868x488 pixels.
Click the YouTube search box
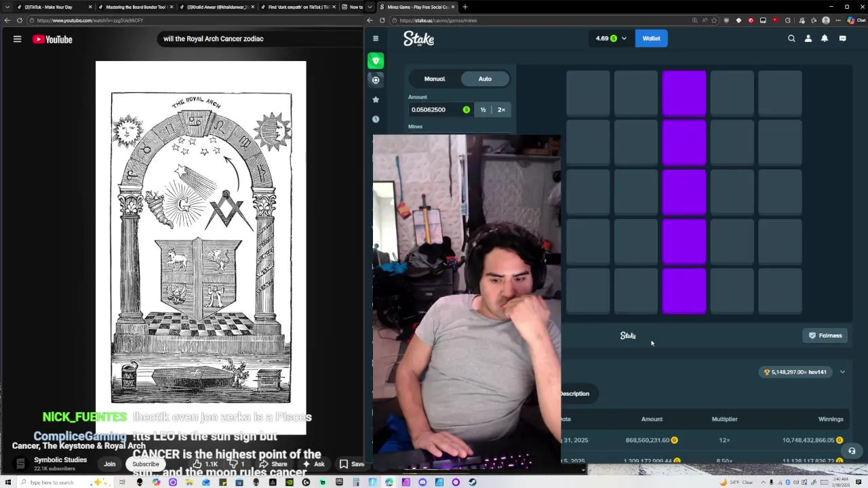click(261, 39)
